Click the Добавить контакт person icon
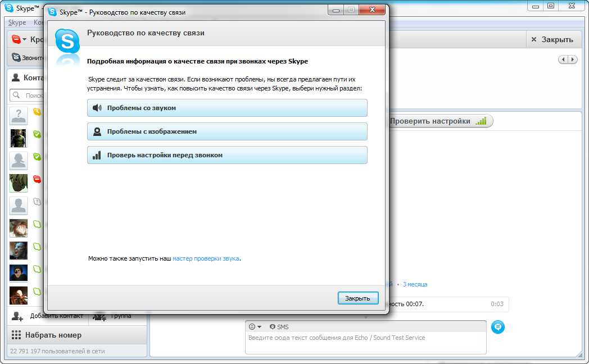 click(16, 316)
